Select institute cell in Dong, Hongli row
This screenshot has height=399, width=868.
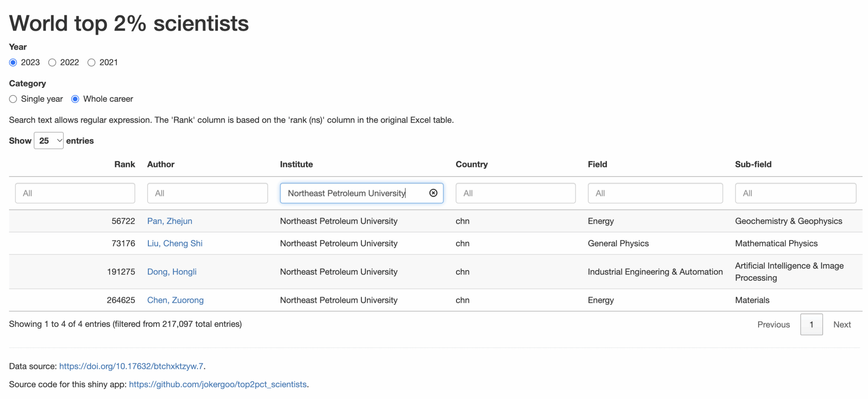[x=339, y=272]
